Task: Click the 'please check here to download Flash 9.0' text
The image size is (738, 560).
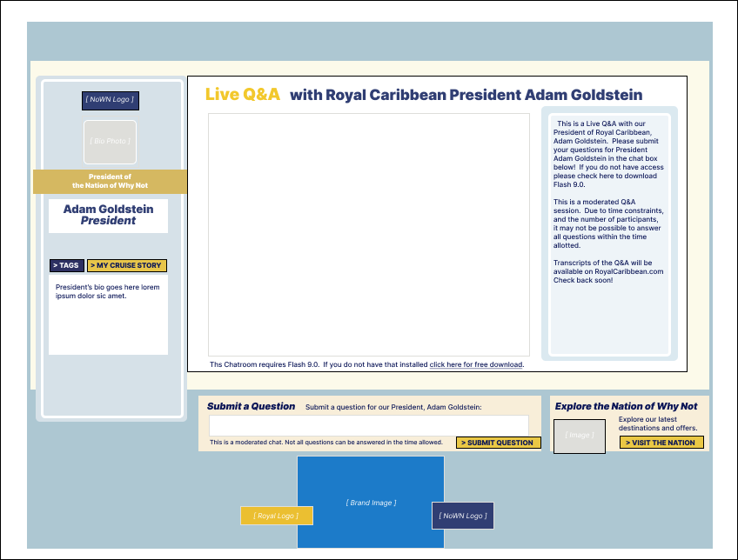Action: coord(605,180)
